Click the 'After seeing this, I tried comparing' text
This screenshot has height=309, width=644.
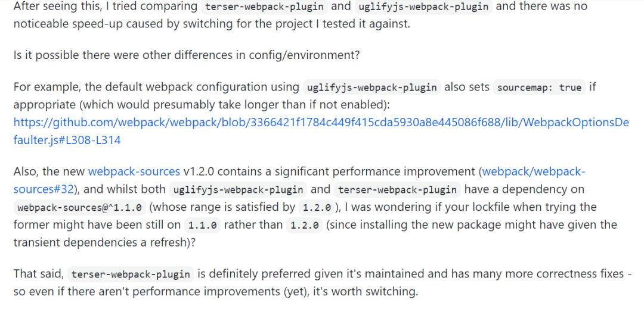pyautogui.click(x=105, y=7)
